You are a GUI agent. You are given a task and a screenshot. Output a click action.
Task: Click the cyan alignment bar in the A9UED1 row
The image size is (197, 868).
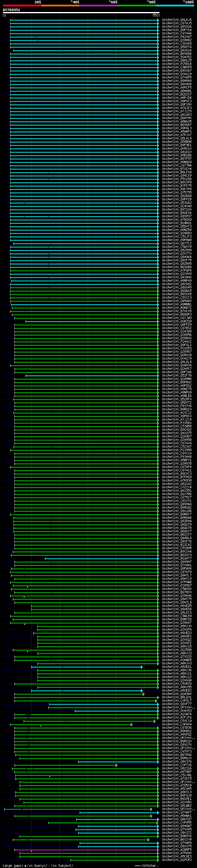tap(86, 667)
